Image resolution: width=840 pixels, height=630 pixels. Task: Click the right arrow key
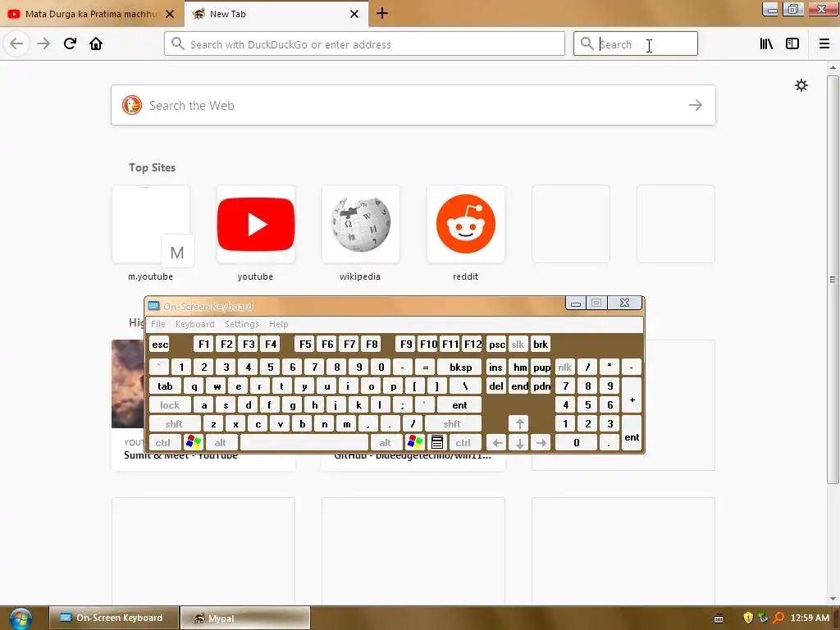coord(541,442)
